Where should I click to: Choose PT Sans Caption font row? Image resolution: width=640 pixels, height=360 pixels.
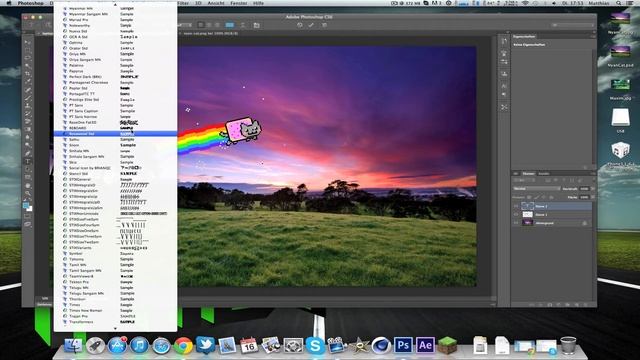tap(116, 111)
